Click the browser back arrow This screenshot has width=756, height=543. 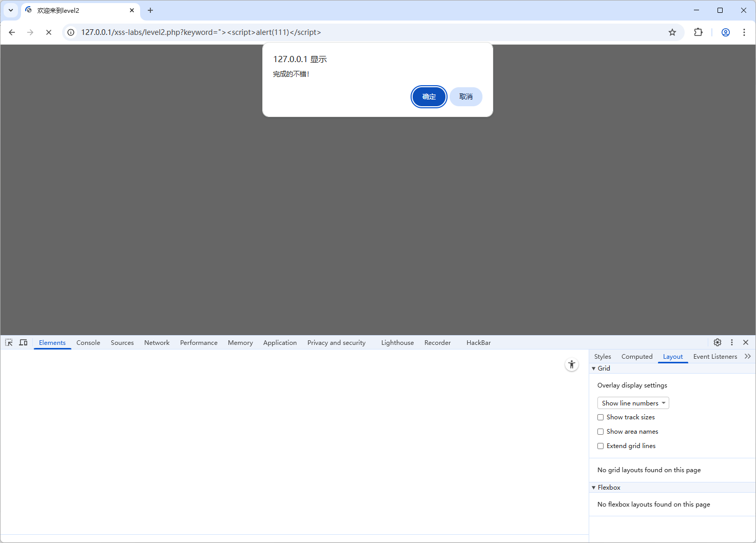pyautogui.click(x=12, y=32)
